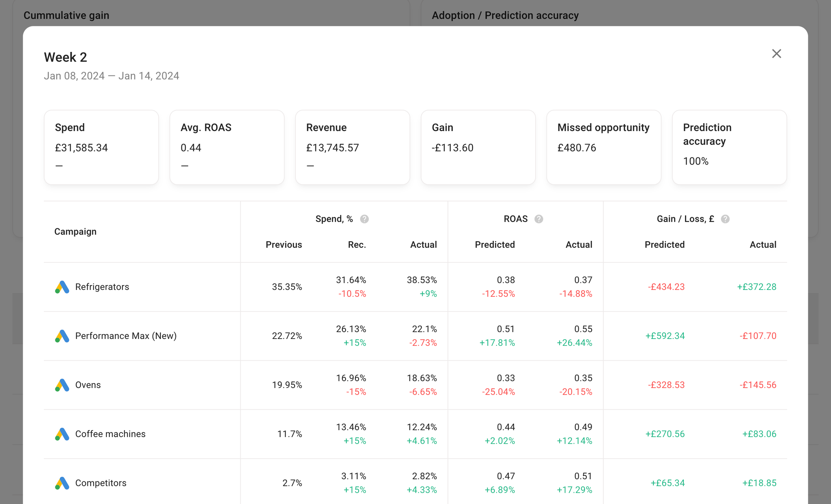Select the Performance Max (New) campaign name
The image size is (831, 504).
click(x=126, y=336)
